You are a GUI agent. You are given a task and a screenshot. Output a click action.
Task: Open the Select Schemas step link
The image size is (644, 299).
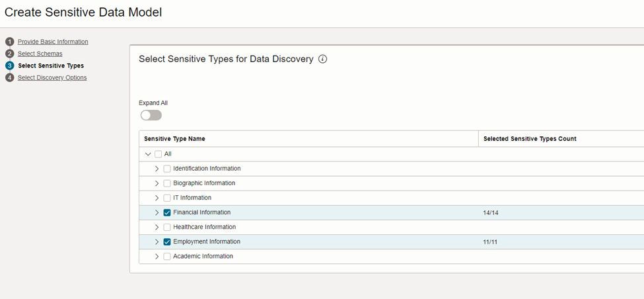pyautogui.click(x=40, y=54)
